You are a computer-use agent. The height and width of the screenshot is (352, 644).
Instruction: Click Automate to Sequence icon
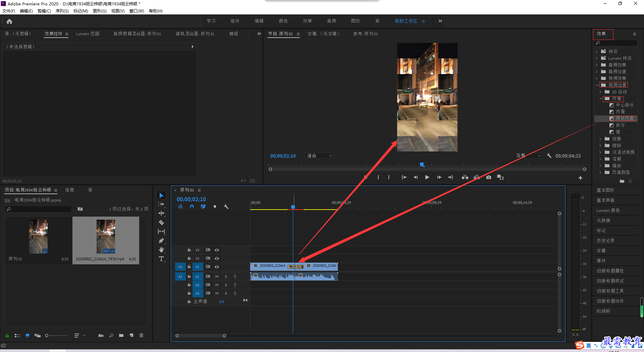[101, 336]
